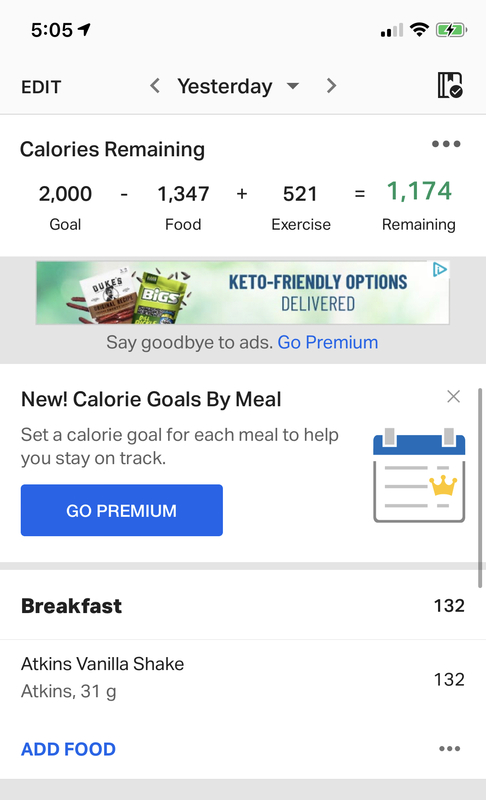Expand the Yesterday date dropdown arrow
Viewport: 486px width, 800px height.
293,86
